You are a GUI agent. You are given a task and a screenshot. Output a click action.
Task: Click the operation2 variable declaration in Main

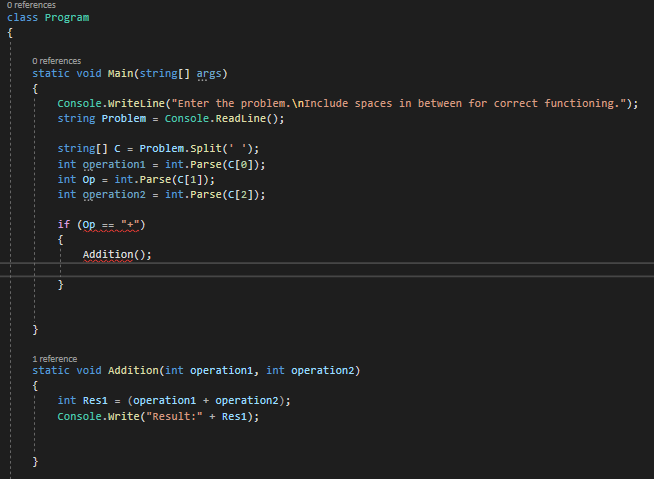click(x=114, y=195)
